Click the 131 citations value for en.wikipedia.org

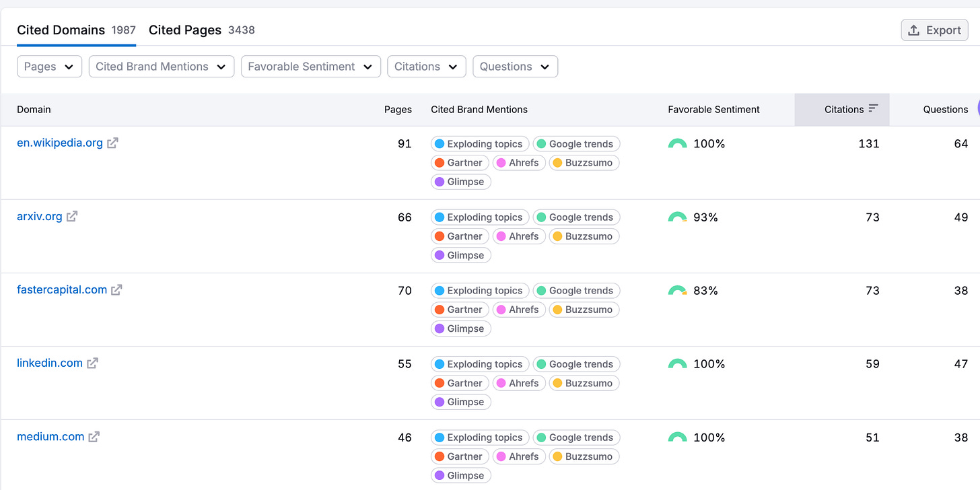tap(868, 143)
